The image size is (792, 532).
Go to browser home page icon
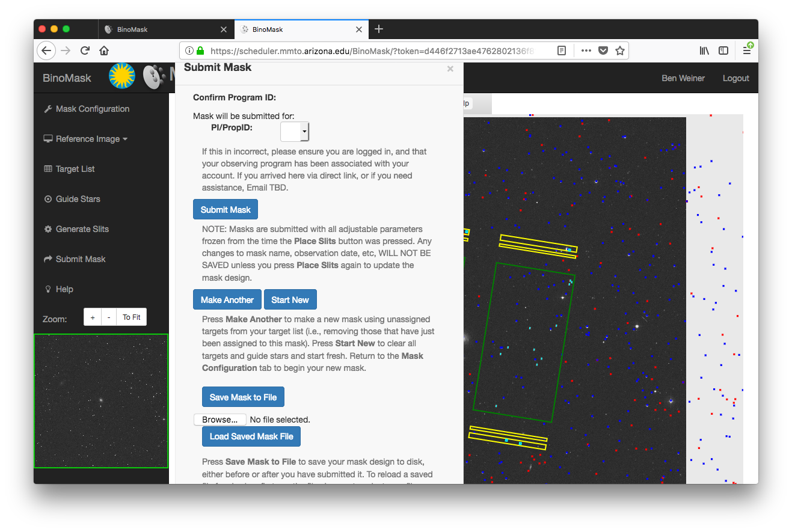tap(104, 50)
